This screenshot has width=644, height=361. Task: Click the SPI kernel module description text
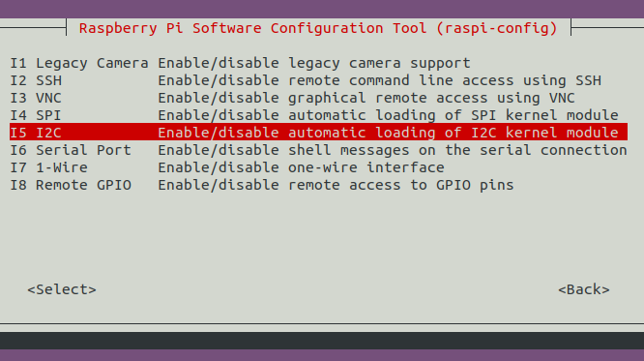click(x=388, y=115)
